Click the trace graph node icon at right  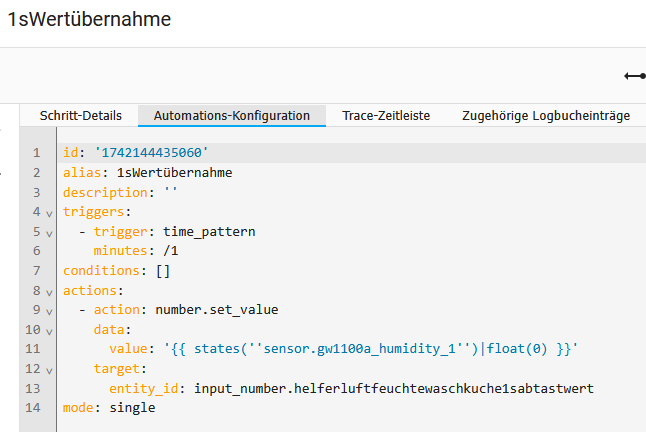(x=635, y=76)
